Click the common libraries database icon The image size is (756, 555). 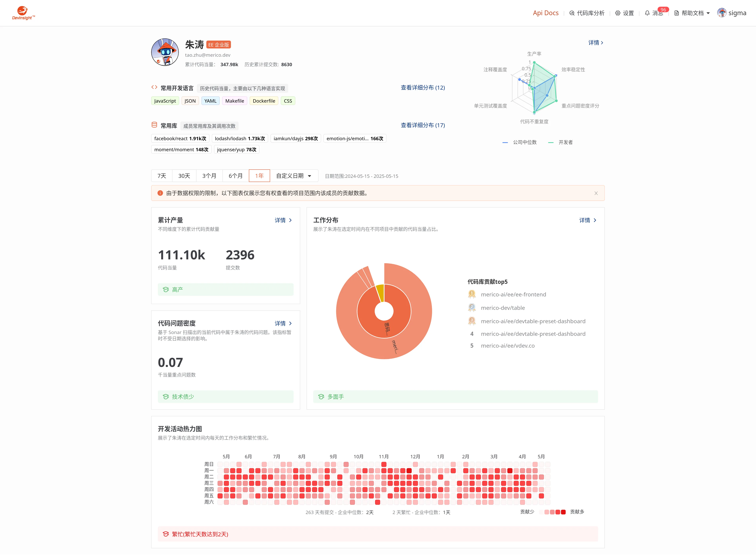click(x=154, y=125)
